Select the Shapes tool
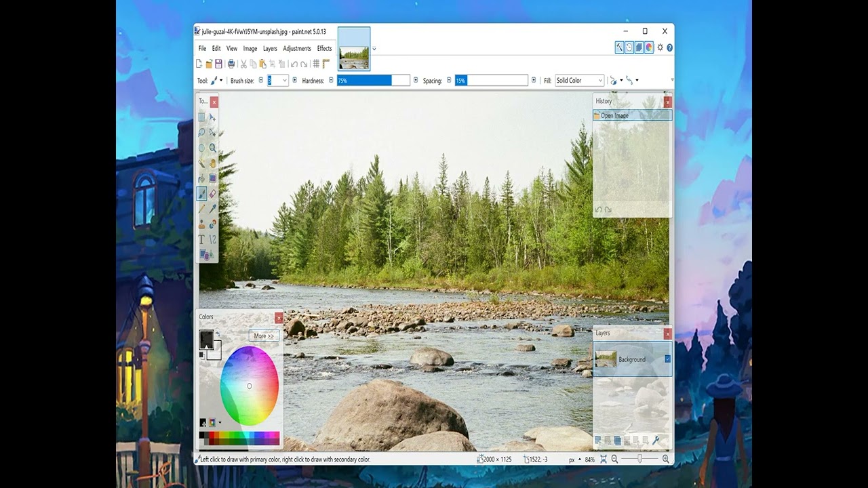This screenshot has height=488, width=868. point(206,255)
